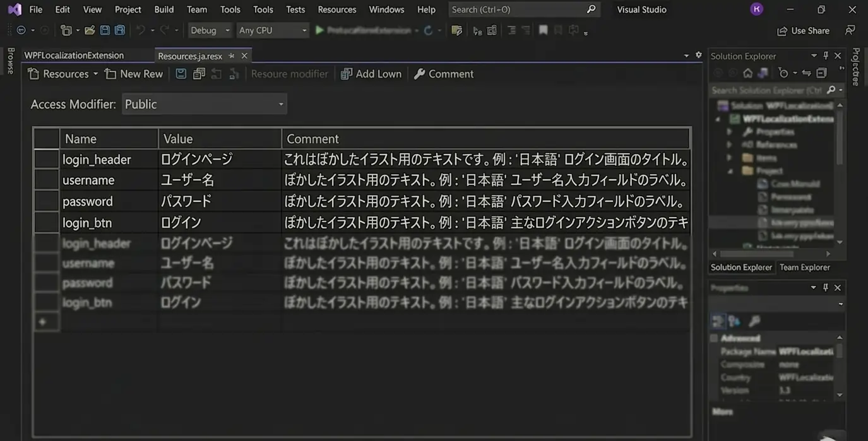This screenshot has width=868, height=441.
Task: Pin the Solution Explorer panel
Action: [827, 56]
